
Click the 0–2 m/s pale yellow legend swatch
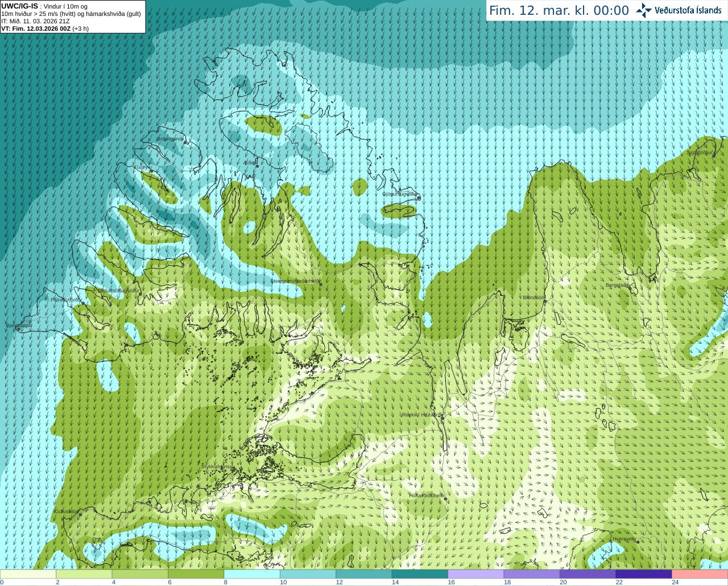pos(28,574)
